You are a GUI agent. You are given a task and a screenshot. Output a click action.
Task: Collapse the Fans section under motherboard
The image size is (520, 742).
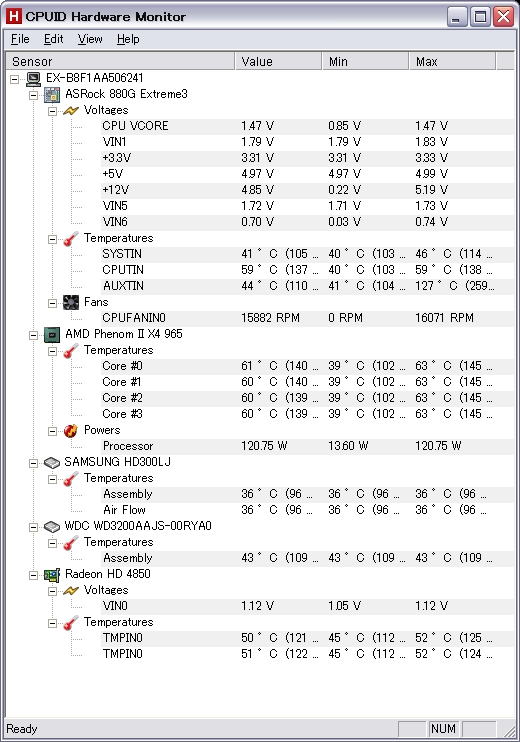coord(52,303)
